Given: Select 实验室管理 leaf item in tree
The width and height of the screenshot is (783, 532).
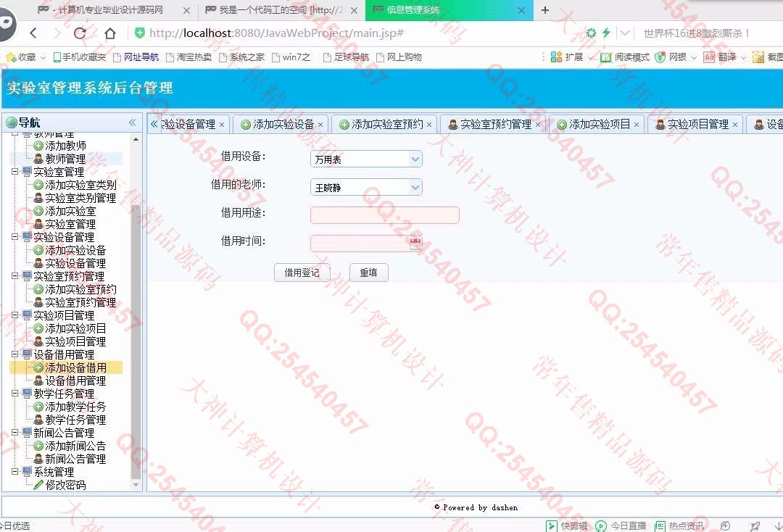Looking at the screenshot, I should click(70, 224).
